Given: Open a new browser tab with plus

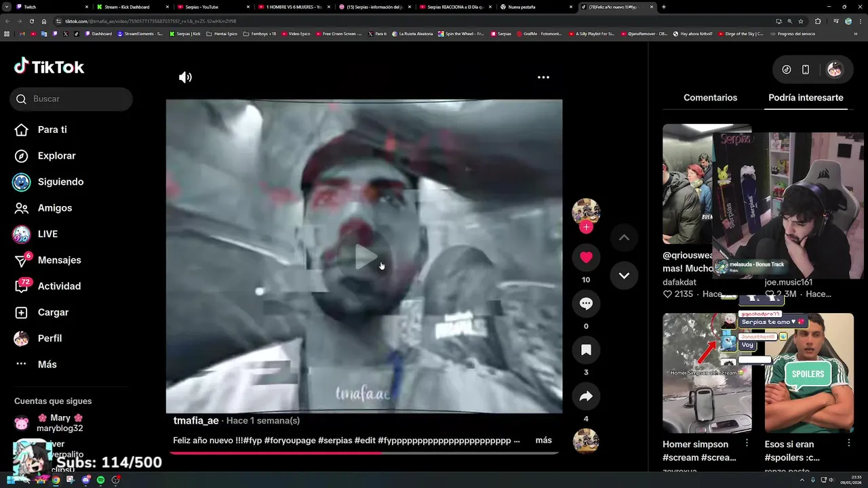Looking at the screenshot, I should point(663,7).
